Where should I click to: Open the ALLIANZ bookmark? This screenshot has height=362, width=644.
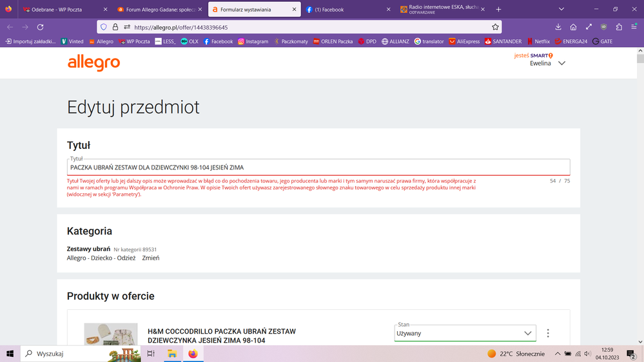[x=395, y=41]
